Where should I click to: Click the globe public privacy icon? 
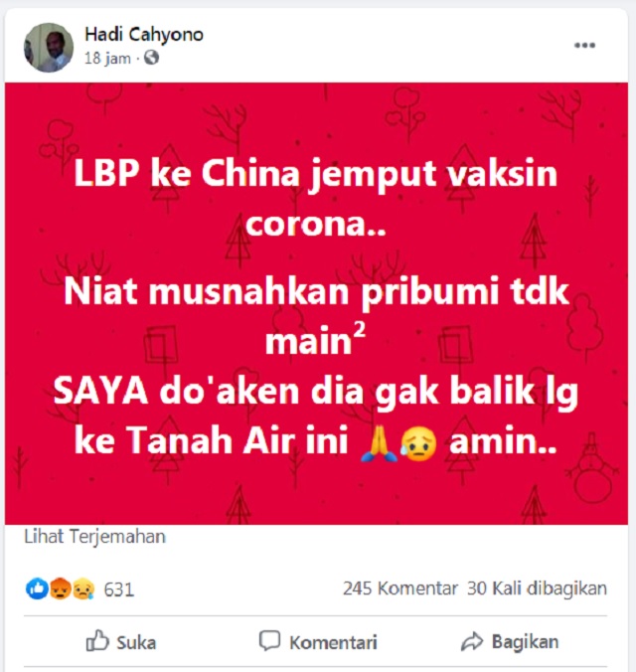tap(151, 58)
